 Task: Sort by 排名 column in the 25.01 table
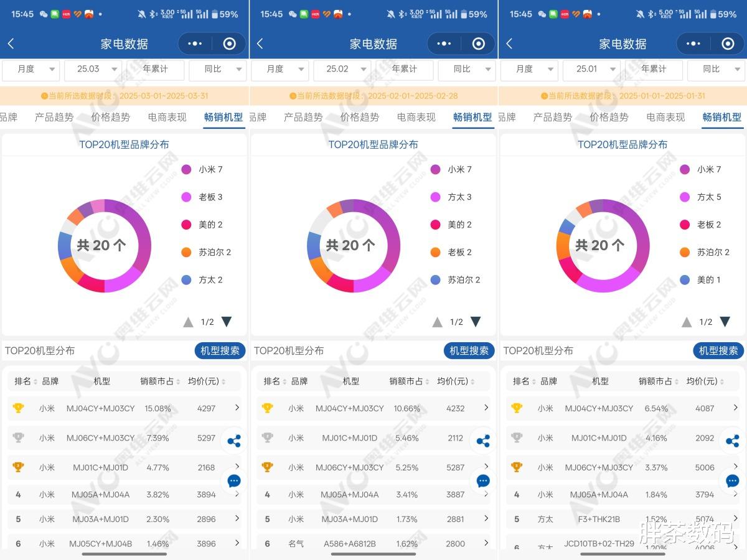[x=524, y=381]
